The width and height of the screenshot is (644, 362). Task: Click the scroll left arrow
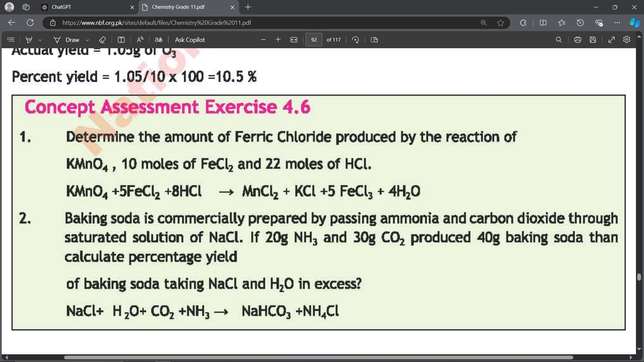point(6,358)
